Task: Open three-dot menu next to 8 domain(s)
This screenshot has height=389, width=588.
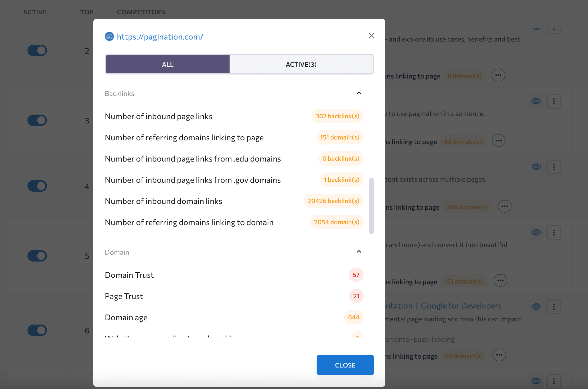Action: click(x=498, y=75)
